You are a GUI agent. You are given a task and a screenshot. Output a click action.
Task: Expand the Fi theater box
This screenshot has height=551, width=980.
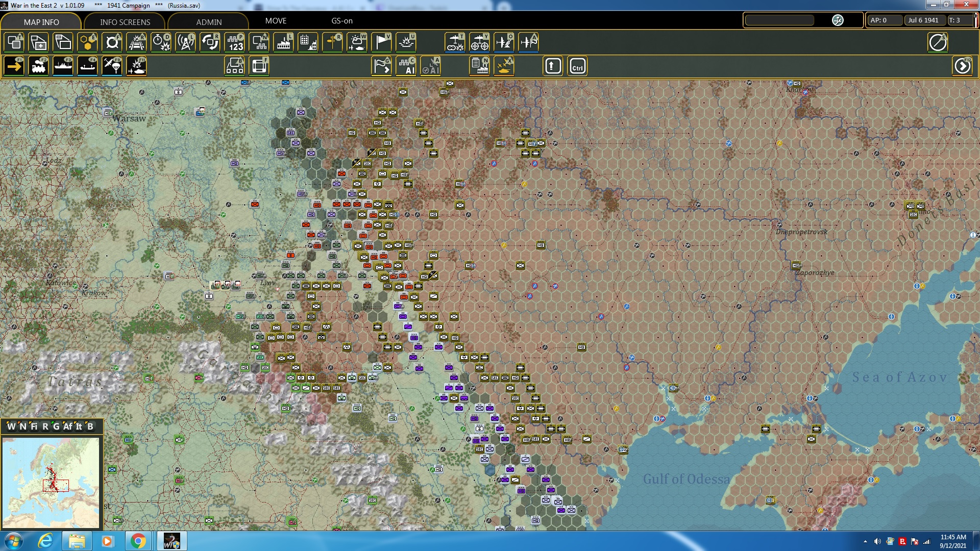tap(34, 427)
